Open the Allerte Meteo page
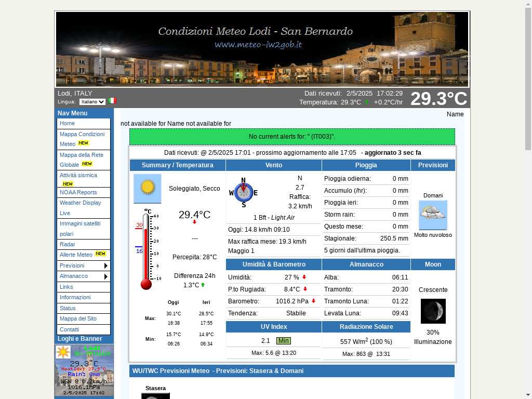The height and width of the screenshot is (399, 532). click(84, 255)
